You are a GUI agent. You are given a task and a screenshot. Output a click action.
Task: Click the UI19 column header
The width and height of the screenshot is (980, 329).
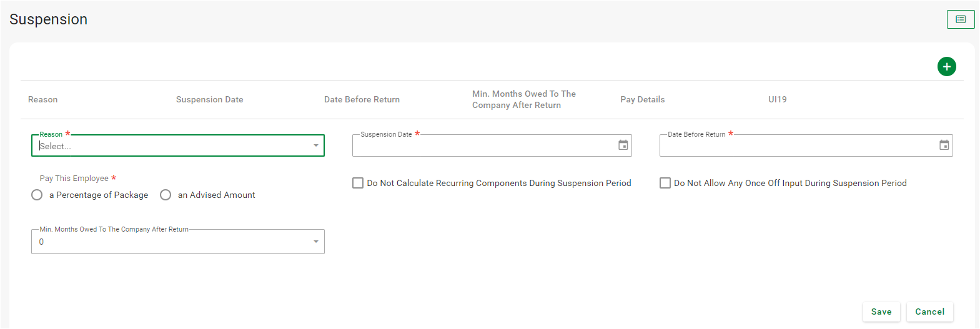tap(777, 99)
